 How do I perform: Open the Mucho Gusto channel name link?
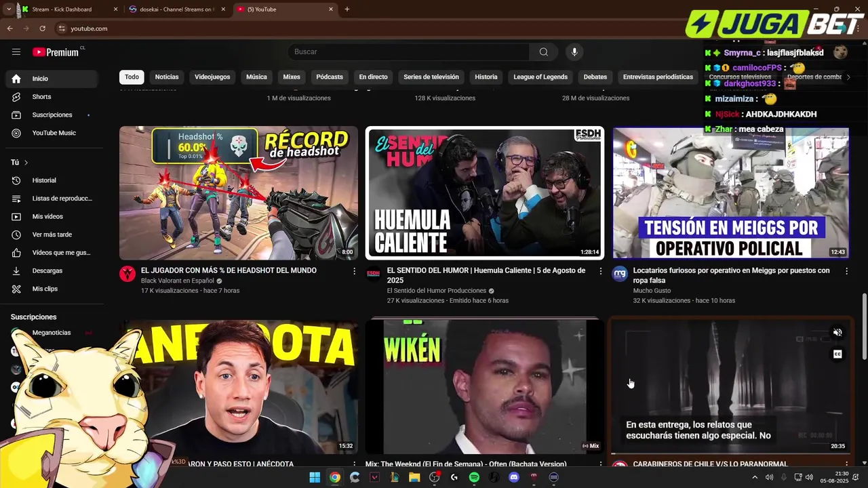[652, 291]
